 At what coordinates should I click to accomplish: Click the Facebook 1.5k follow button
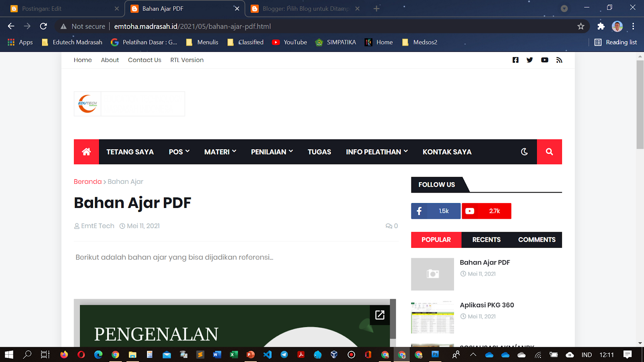(x=436, y=211)
